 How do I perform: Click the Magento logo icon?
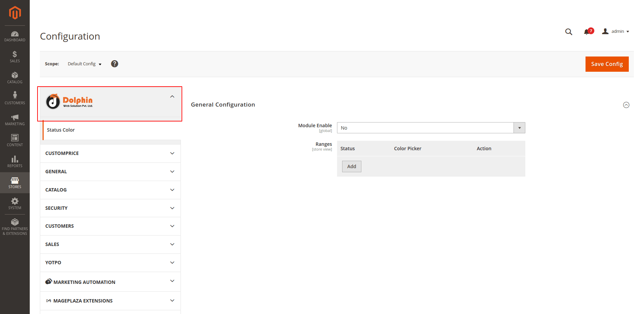(15, 13)
